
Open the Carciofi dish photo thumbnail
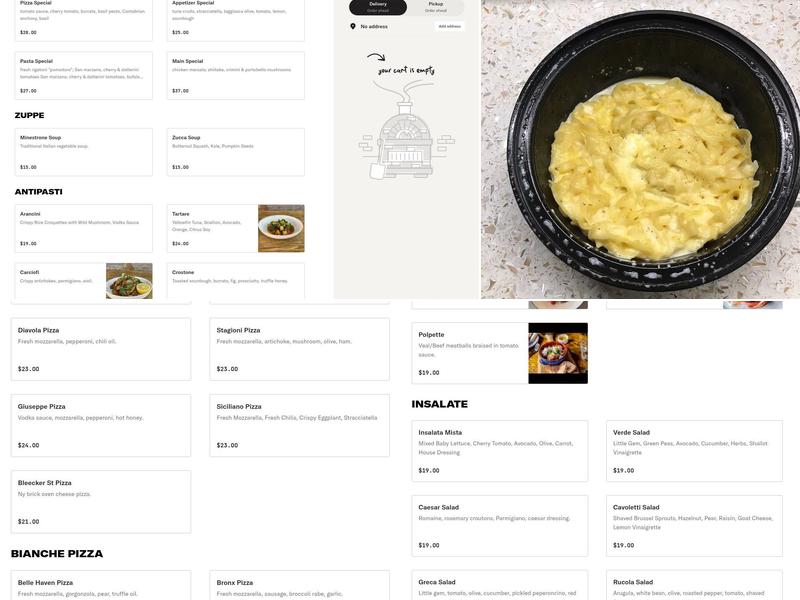(x=129, y=281)
